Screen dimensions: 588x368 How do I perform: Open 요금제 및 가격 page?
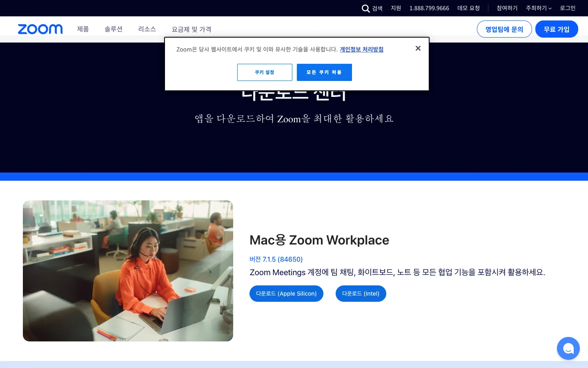click(192, 29)
